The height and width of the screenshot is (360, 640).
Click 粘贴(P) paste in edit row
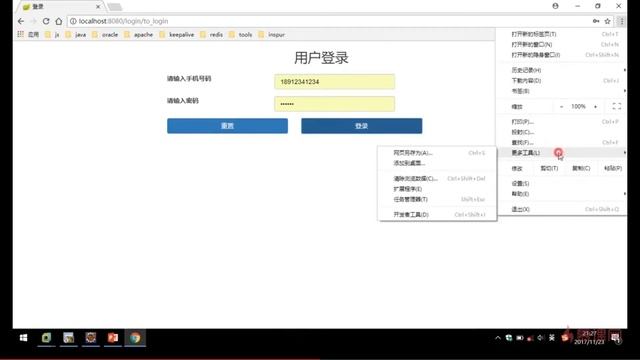[x=613, y=168]
